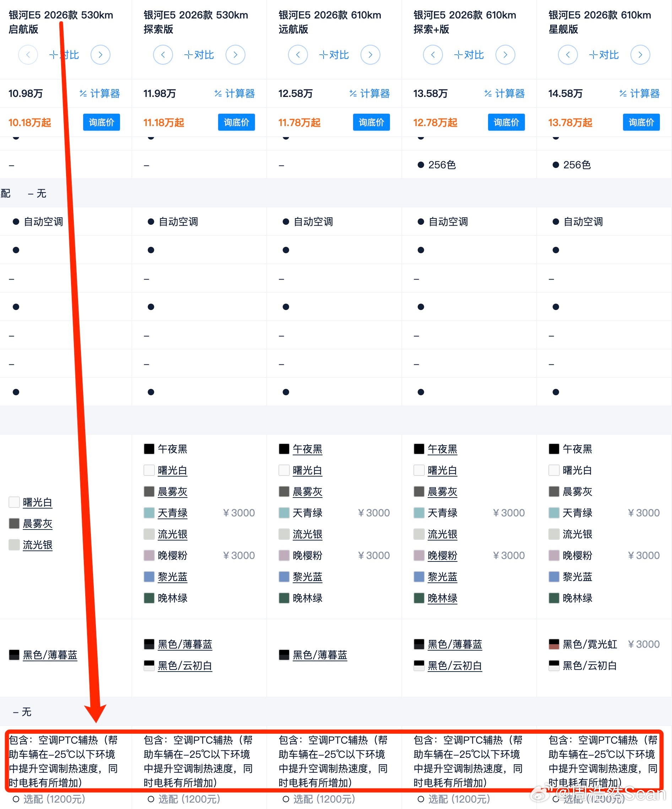The height and width of the screenshot is (809, 672).
Task: Click right arrow under 610km 探索+版
Action: coord(505,55)
